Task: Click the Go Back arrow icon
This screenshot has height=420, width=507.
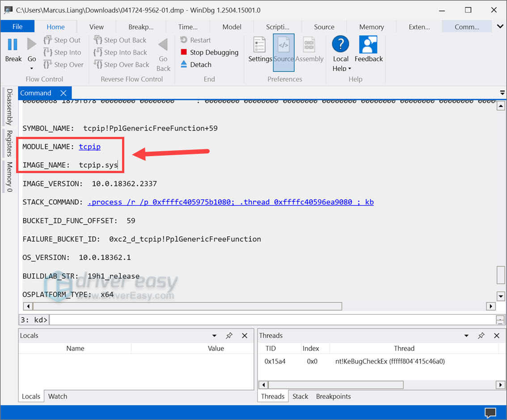Action: pos(163,45)
